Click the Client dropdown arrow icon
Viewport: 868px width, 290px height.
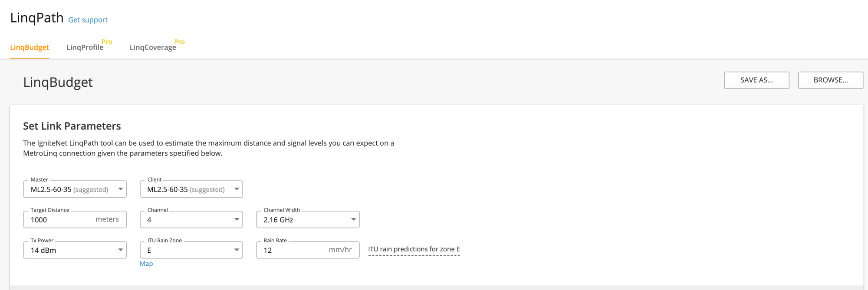click(237, 189)
